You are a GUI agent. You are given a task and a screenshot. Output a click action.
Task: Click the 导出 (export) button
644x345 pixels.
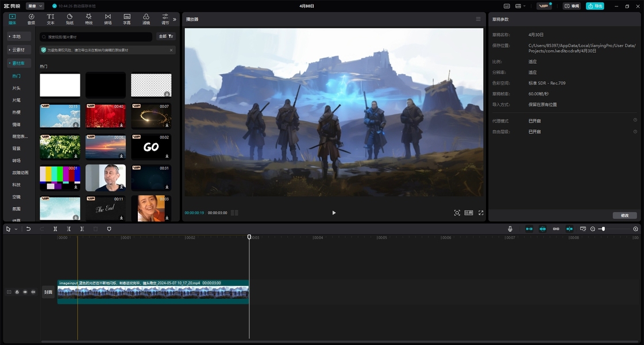595,6
